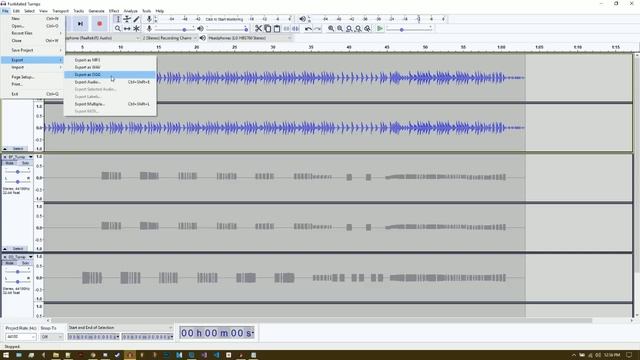The width and height of the screenshot is (640, 360).
Task: Expand the Recent Files submenu
Action: coord(33,33)
